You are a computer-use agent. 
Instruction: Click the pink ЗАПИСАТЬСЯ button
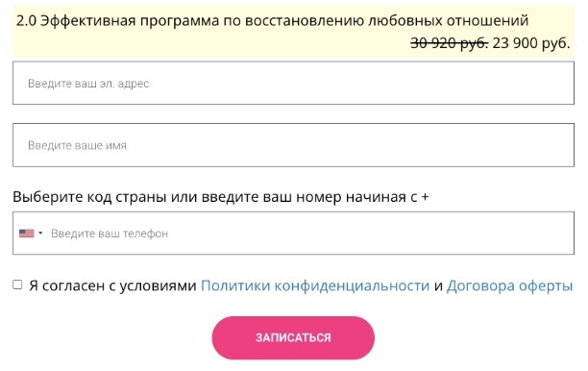pyautogui.click(x=293, y=337)
